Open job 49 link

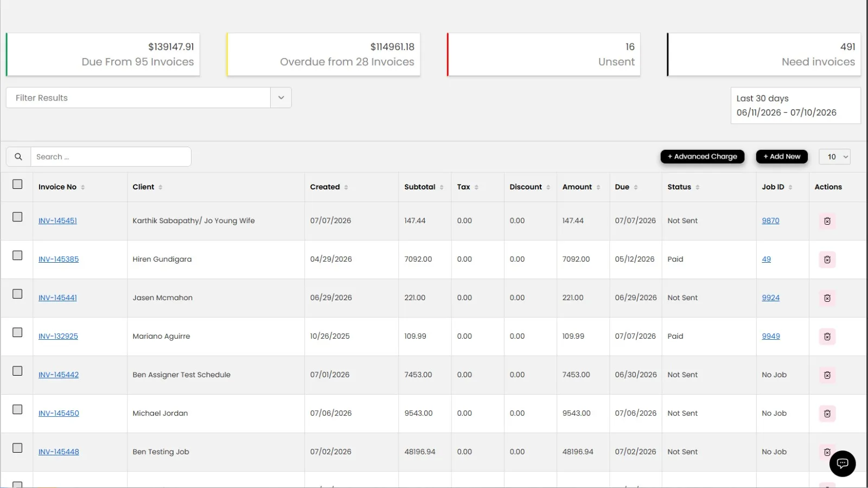coord(766,259)
